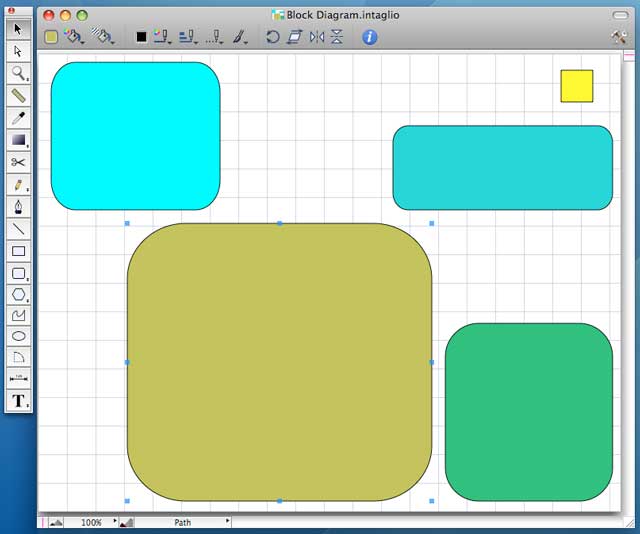The image size is (640, 534).
Task: Click the bottom left selection handle
Action: 127,501
